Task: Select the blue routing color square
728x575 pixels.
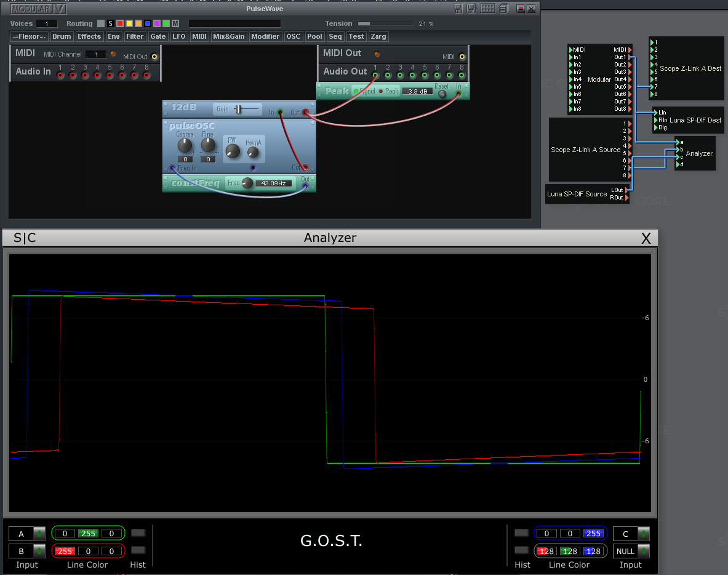Action: (148, 23)
